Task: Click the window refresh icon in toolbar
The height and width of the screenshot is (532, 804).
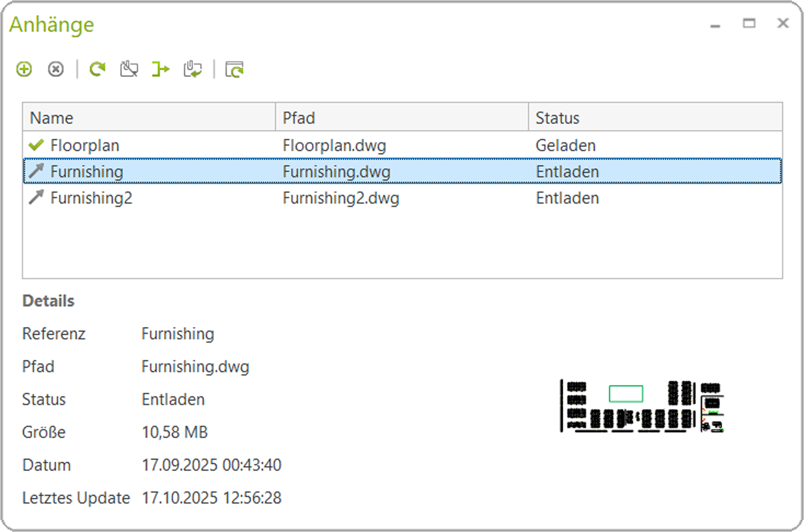Action: [x=234, y=69]
